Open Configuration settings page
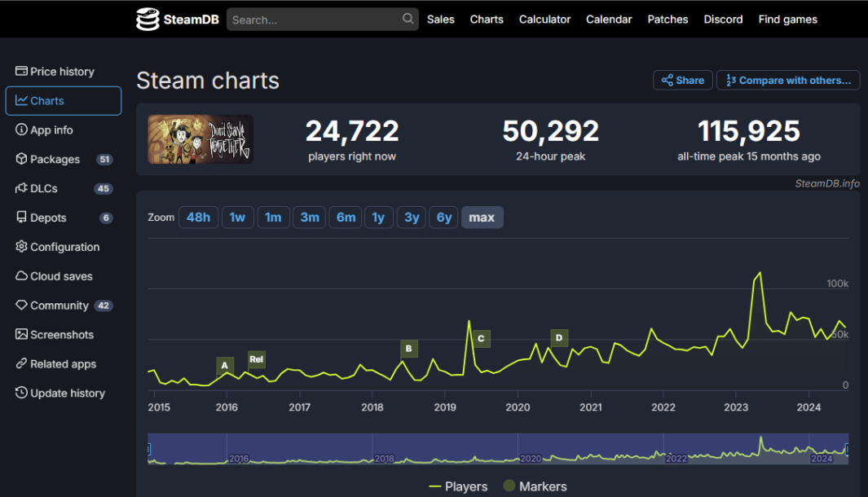The width and height of the screenshot is (868, 497). (x=64, y=247)
